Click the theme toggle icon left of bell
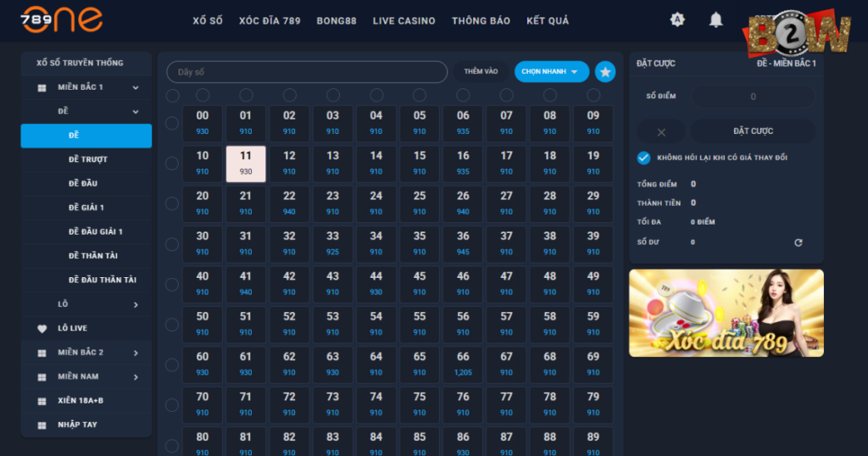Image resolution: width=868 pixels, height=456 pixels. tap(677, 20)
